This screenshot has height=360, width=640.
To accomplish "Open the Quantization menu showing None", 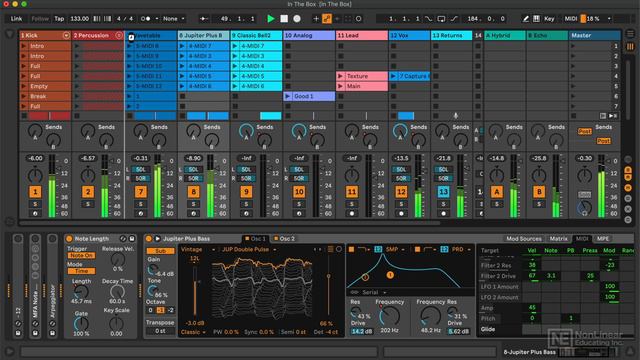I will [173, 19].
